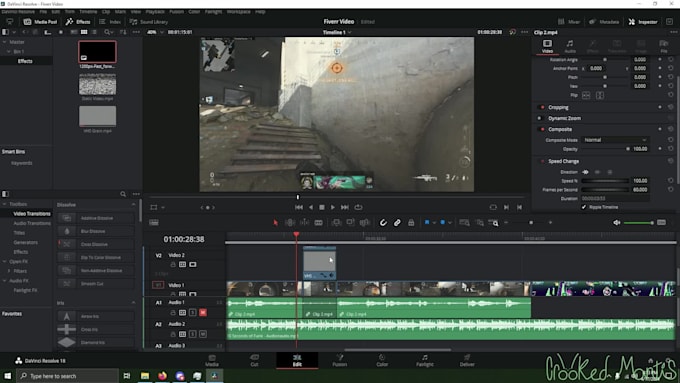Click the Flip horizontal icon in Inspector
Viewport: 680px width, 383px height.
586,95
